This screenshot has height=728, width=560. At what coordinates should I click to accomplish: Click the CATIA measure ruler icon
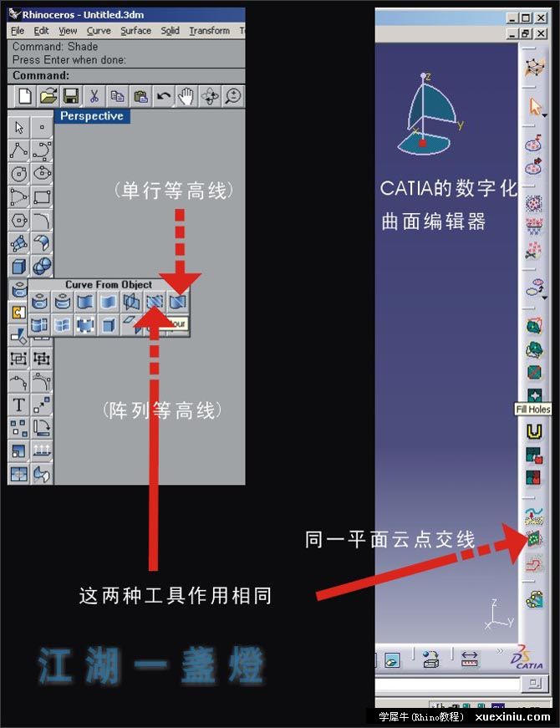click(x=470, y=659)
